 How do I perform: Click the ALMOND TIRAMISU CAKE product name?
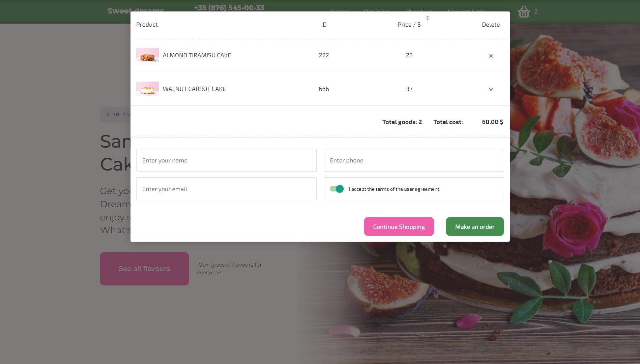pyautogui.click(x=197, y=55)
